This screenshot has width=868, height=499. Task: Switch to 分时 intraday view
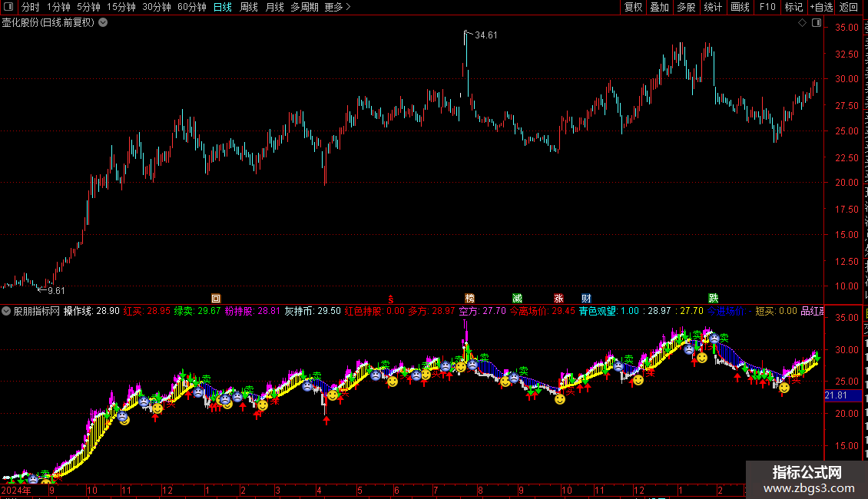(31, 7)
